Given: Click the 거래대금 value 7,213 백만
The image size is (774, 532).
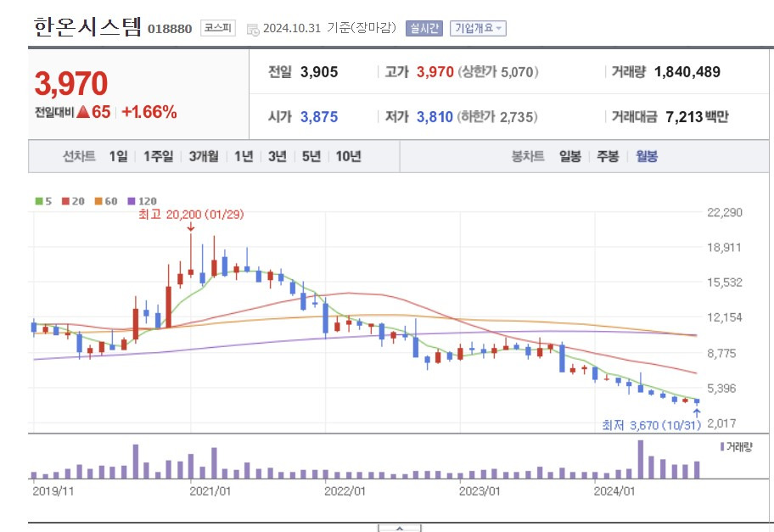Looking at the screenshot, I should tap(697, 117).
